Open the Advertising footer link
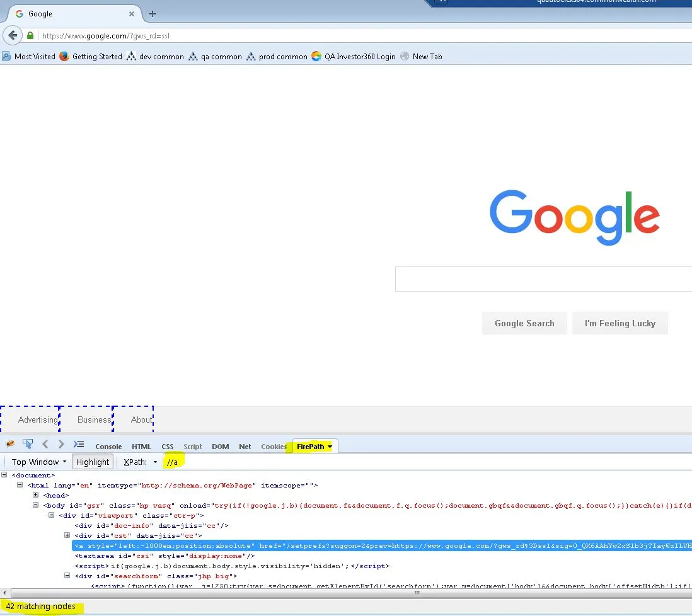Viewport: 692px width, 616px height. click(x=38, y=419)
